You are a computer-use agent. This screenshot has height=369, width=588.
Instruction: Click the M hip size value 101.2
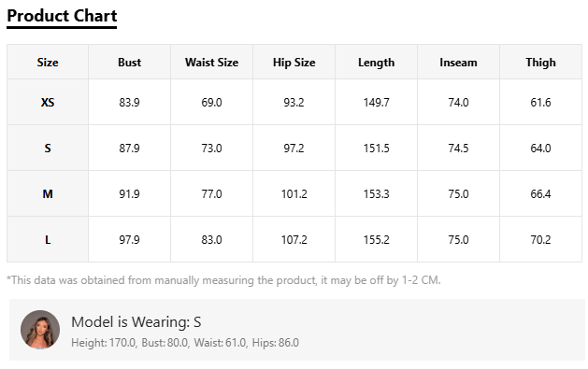(x=294, y=193)
